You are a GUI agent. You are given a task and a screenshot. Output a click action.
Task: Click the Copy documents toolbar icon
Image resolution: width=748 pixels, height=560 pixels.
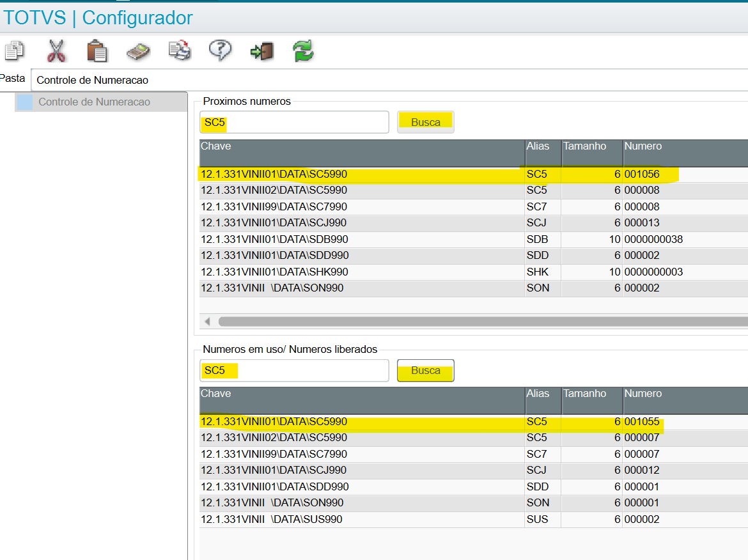(14, 51)
